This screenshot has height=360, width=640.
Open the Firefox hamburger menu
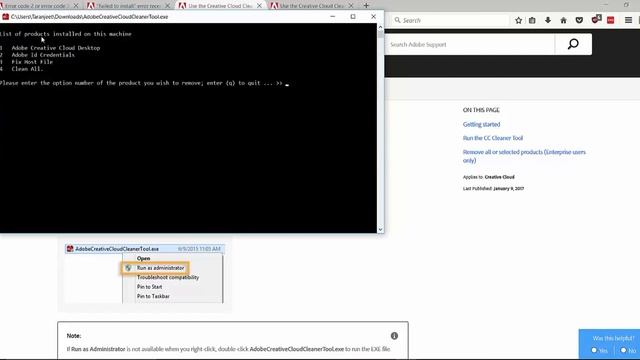tap(629, 20)
